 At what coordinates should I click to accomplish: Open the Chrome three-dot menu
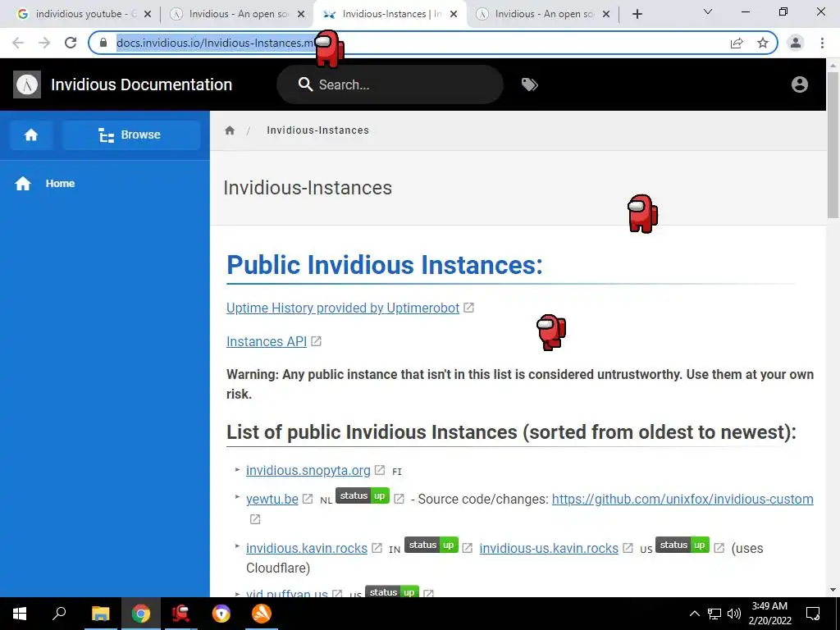(822, 43)
